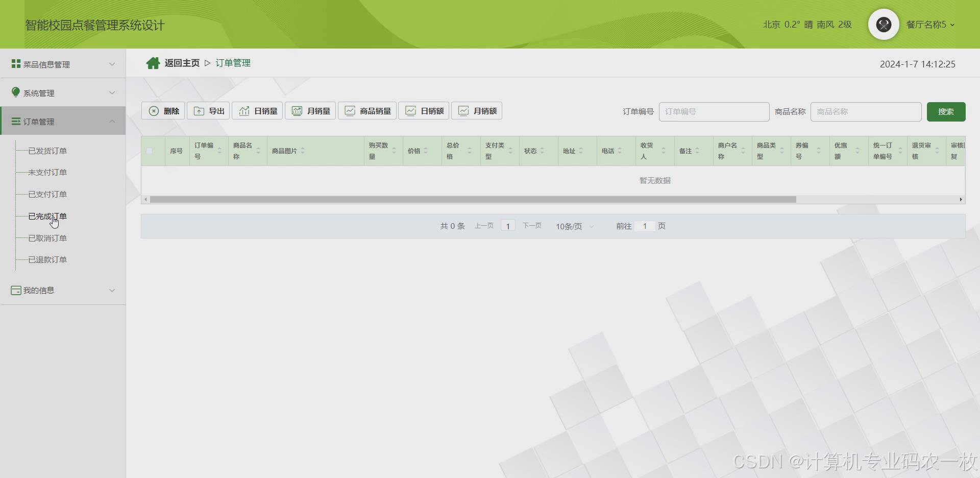Open the monthly revenue (月销额) report
Screen dimensions: 980x478
(476, 111)
